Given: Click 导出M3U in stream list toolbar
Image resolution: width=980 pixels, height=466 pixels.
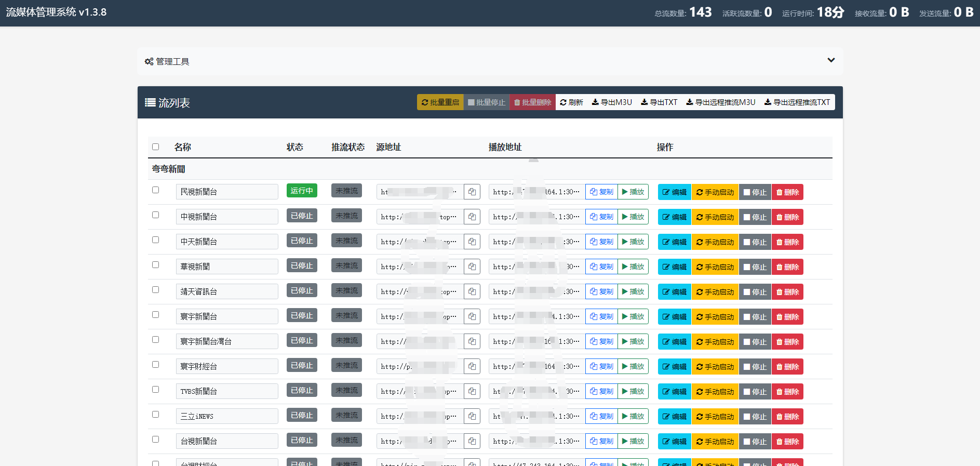Looking at the screenshot, I should tap(612, 102).
